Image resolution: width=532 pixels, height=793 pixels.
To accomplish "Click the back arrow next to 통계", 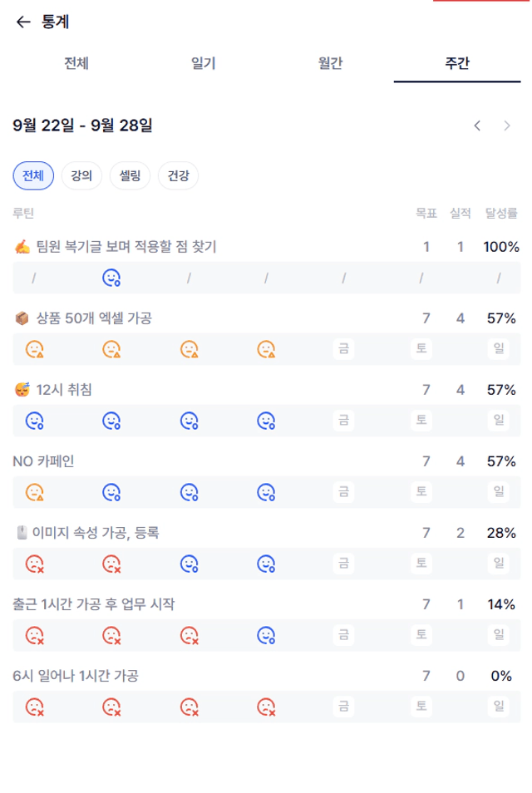I will (23, 22).
